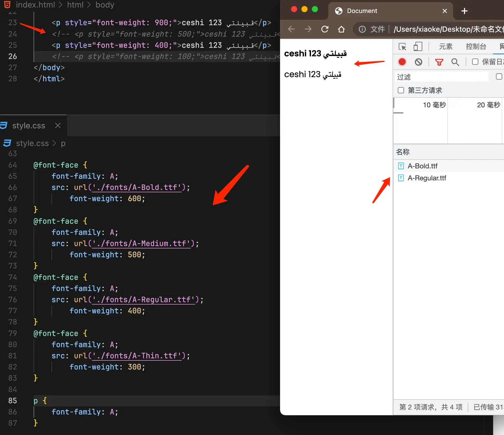
Task: Toggle the device toolbar icon
Action: click(418, 47)
